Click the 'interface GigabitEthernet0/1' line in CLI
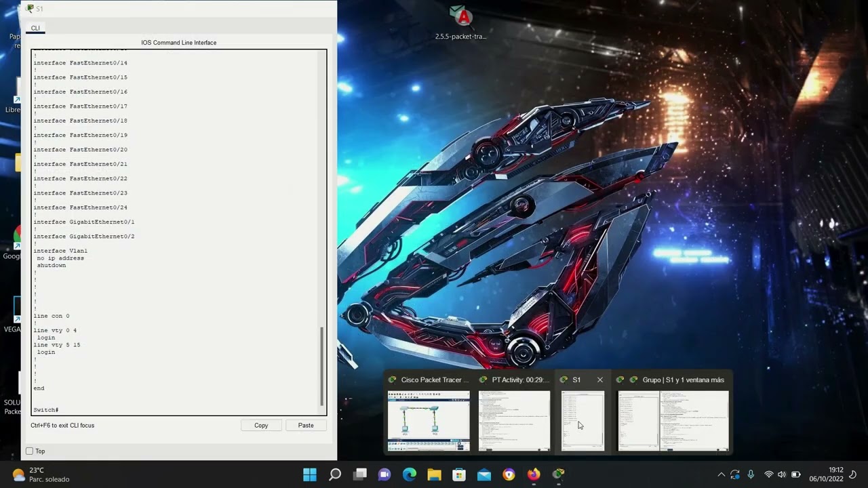Screen dimensions: 868x488 point(84,222)
